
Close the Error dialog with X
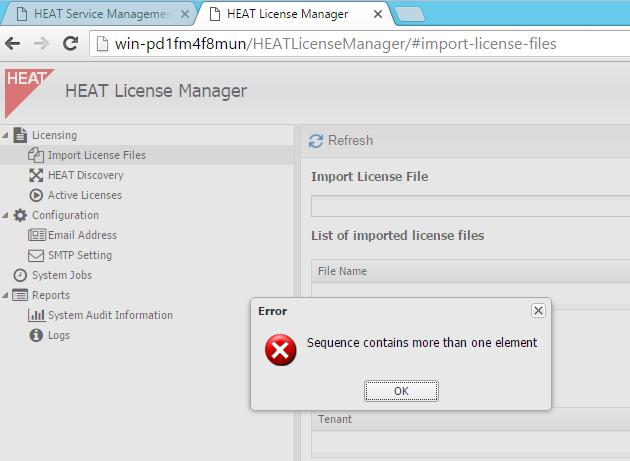tap(538, 311)
